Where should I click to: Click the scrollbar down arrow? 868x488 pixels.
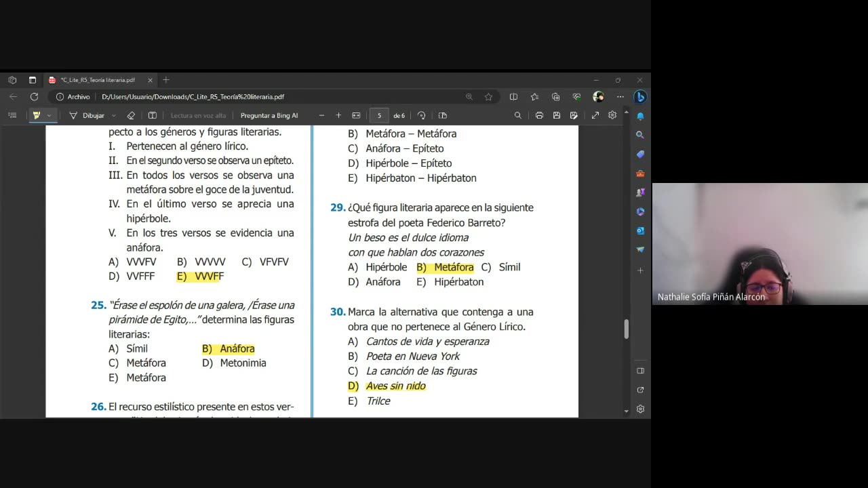[x=626, y=411]
